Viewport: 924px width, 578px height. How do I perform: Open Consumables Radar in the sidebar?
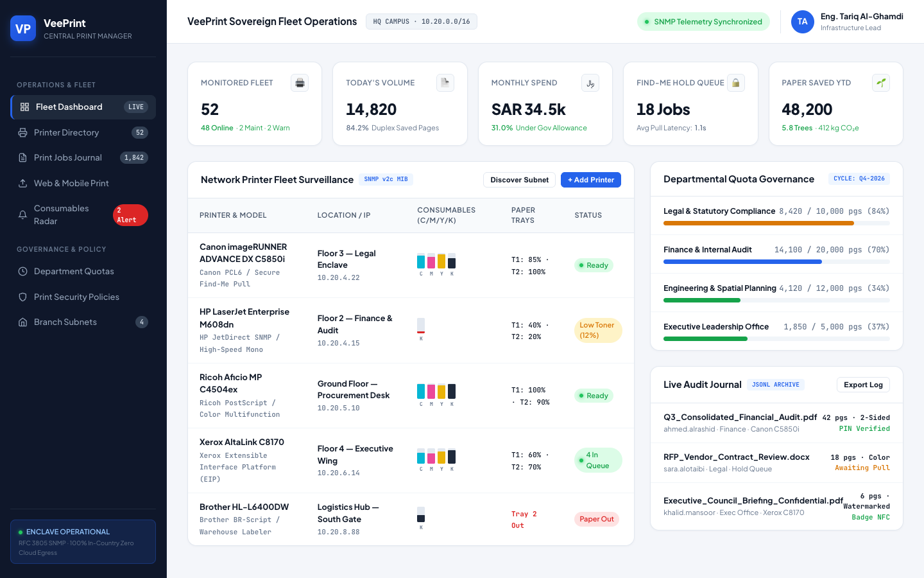click(x=83, y=215)
